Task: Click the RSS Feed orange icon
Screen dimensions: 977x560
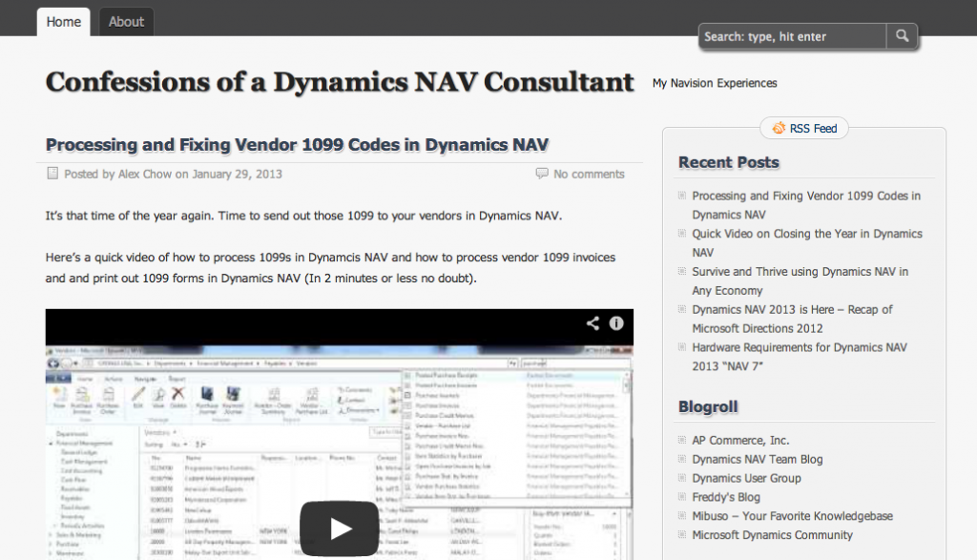Action: click(x=779, y=128)
